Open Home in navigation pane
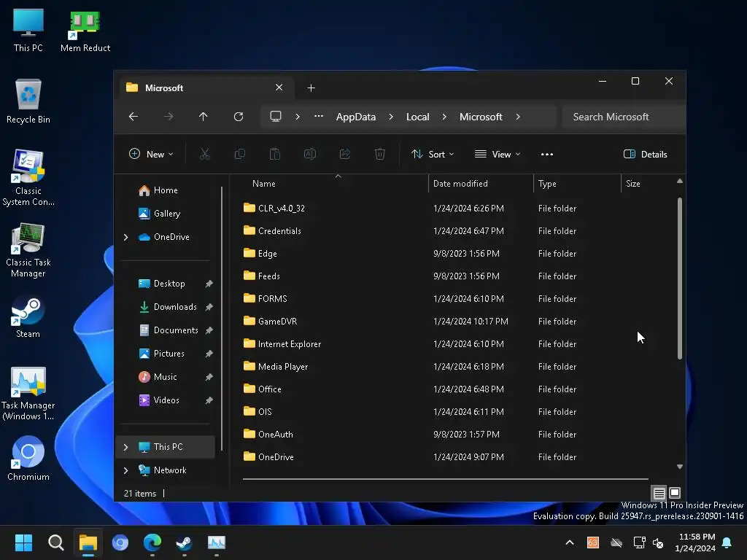 (x=165, y=190)
